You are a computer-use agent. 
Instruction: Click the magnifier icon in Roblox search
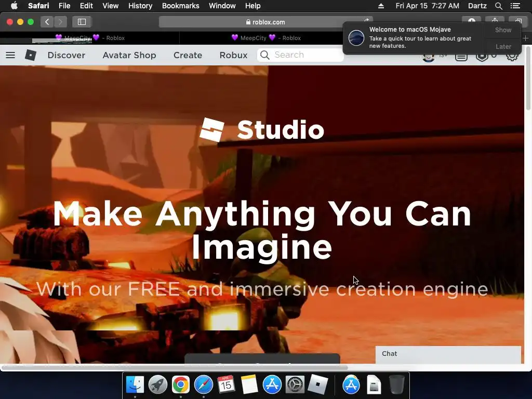pyautogui.click(x=265, y=55)
